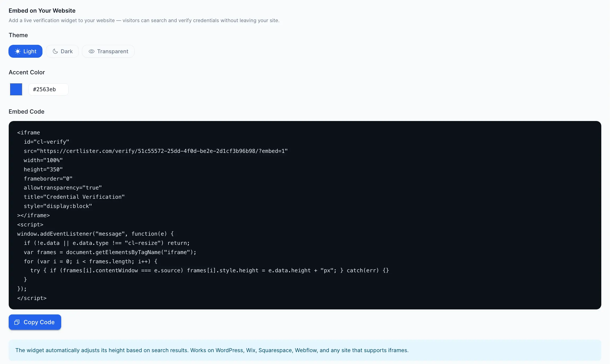Click the Embed Code section label
Screen dimensions: 610x364
click(x=26, y=111)
